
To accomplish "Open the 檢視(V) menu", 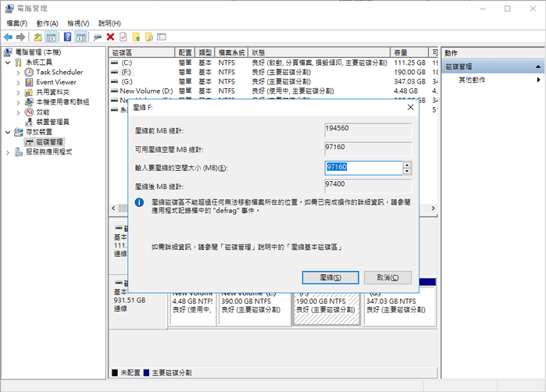I will (x=78, y=23).
